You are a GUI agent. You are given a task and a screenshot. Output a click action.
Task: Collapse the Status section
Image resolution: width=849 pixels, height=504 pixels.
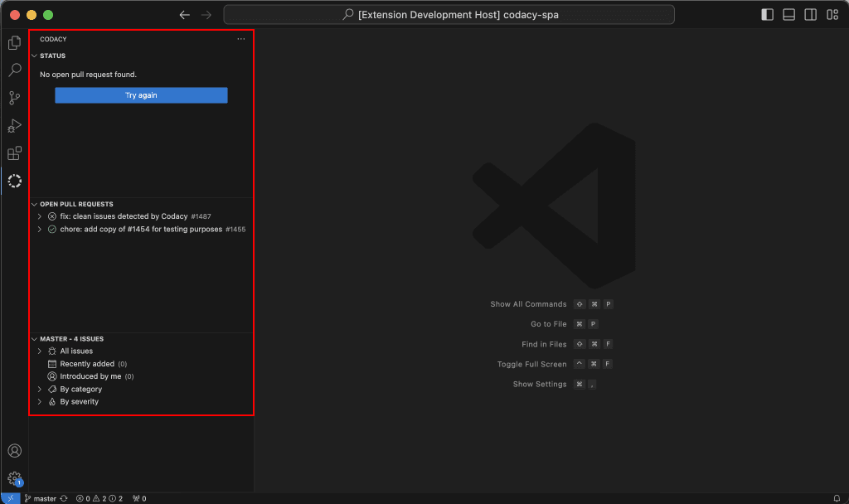pyautogui.click(x=34, y=56)
